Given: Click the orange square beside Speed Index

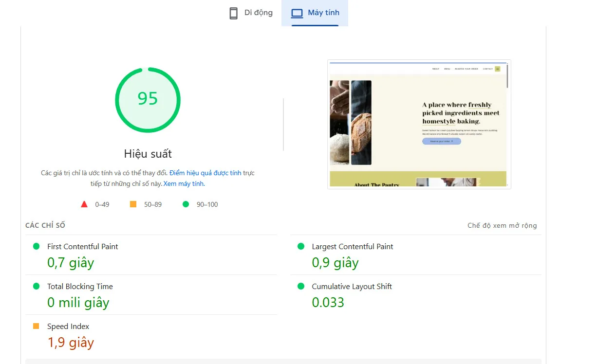Looking at the screenshot, I should click(x=36, y=326).
